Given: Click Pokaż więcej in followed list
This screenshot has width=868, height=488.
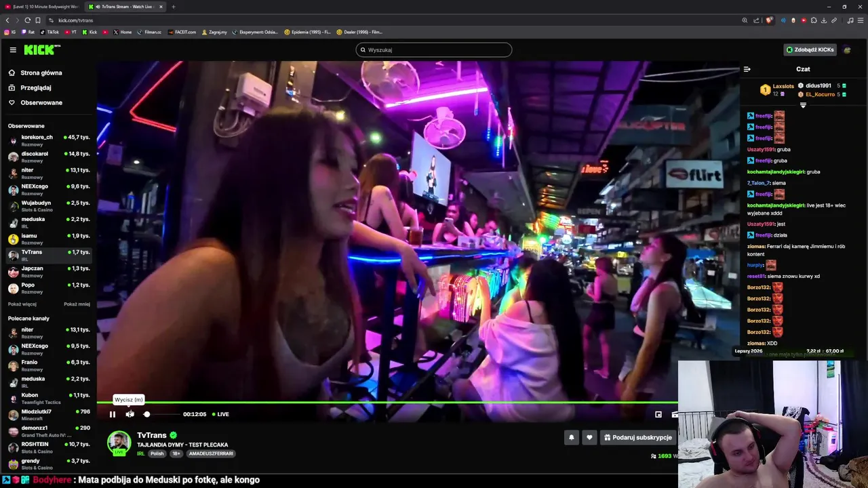Looking at the screenshot, I should coord(22,304).
